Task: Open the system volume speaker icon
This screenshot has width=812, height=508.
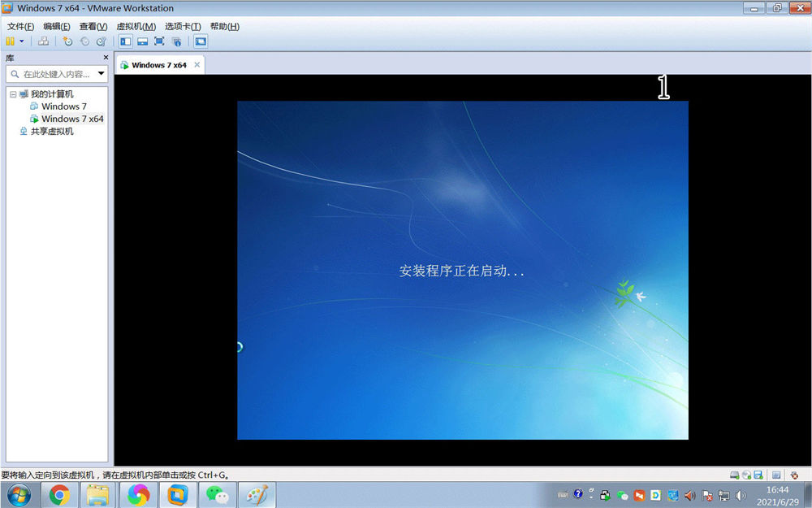Action: point(741,496)
